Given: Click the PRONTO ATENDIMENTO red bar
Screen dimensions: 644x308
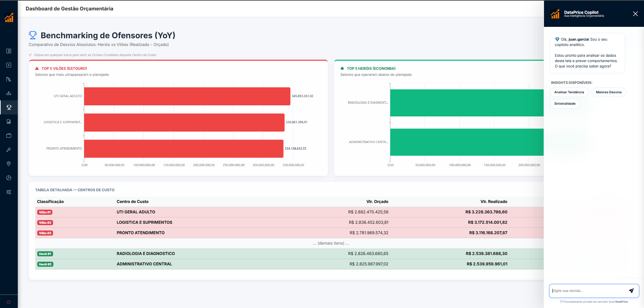Looking at the screenshot, I should pyautogui.click(x=184, y=149).
